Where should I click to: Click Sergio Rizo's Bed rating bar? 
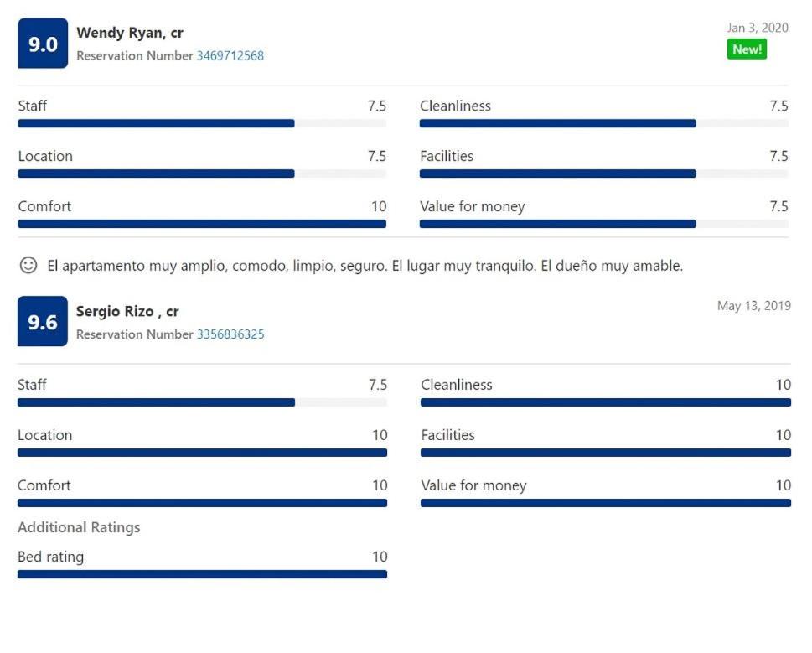coord(203,574)
